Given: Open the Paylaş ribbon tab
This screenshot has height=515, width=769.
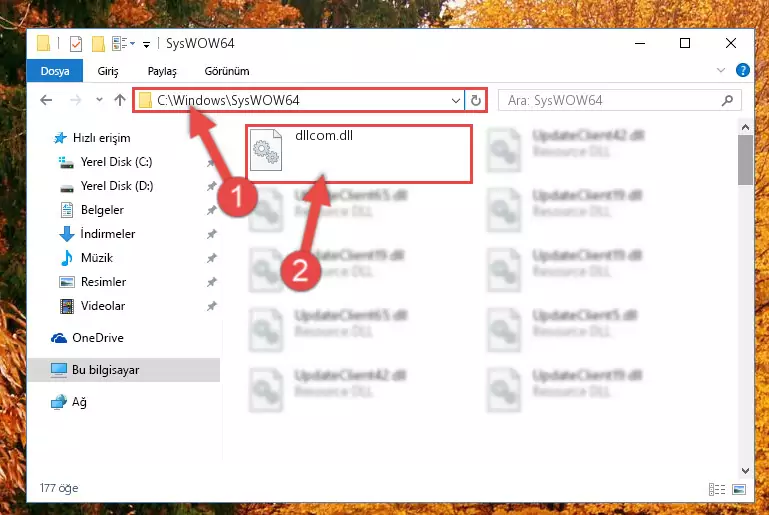Looking at the screenshot, I should coord(162,71).
